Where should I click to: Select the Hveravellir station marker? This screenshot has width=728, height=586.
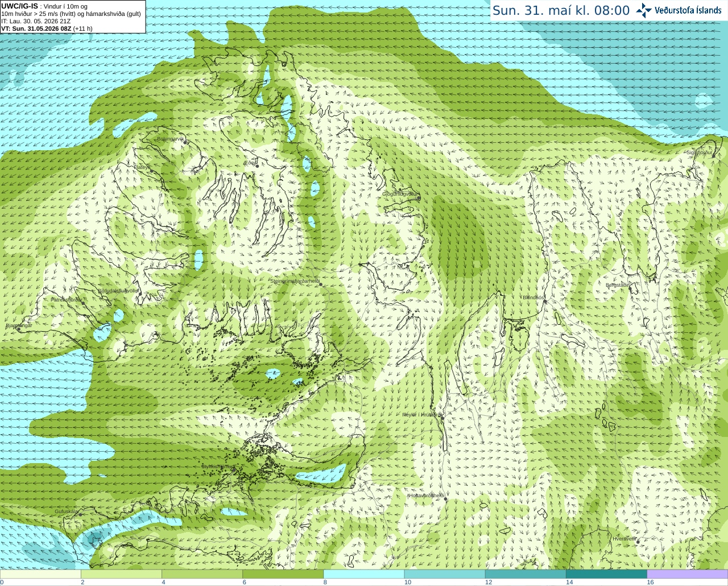[x=638, y=542]
